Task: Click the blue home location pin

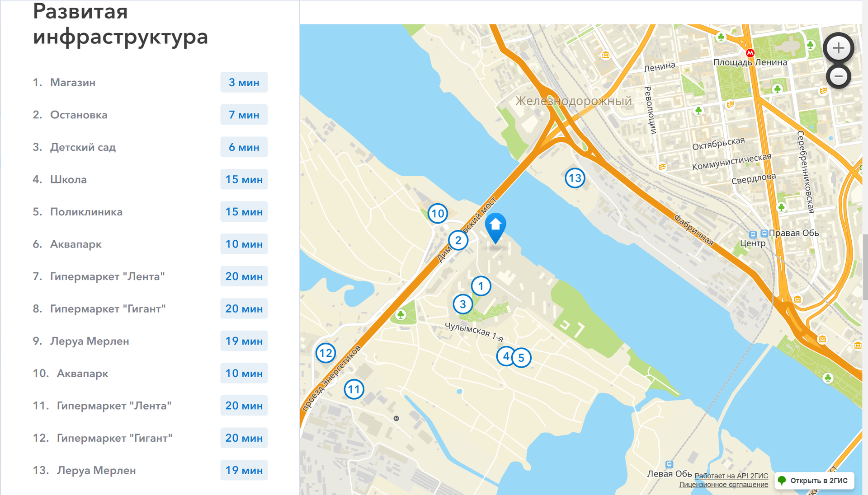Action: [x=495, y=227]
